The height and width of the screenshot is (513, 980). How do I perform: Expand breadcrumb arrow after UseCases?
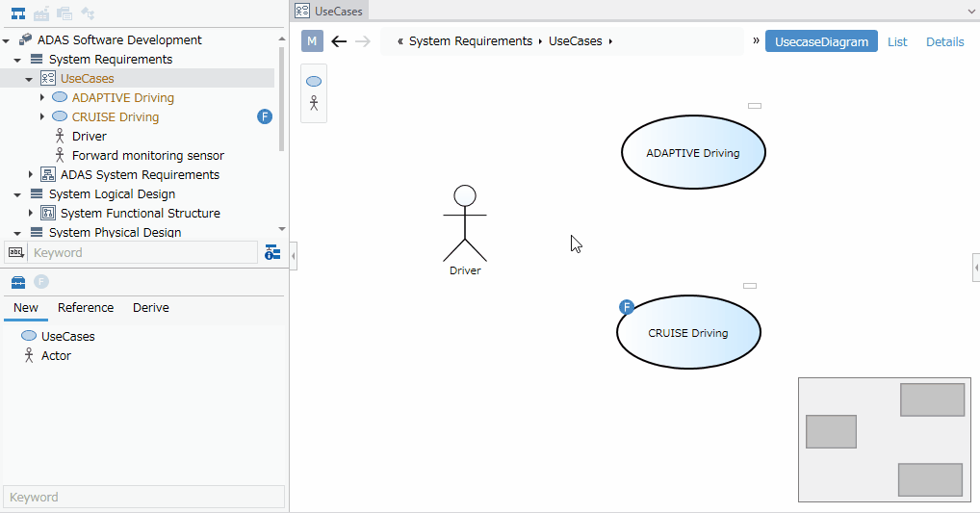pyautogui.click(x=610, y=41)
